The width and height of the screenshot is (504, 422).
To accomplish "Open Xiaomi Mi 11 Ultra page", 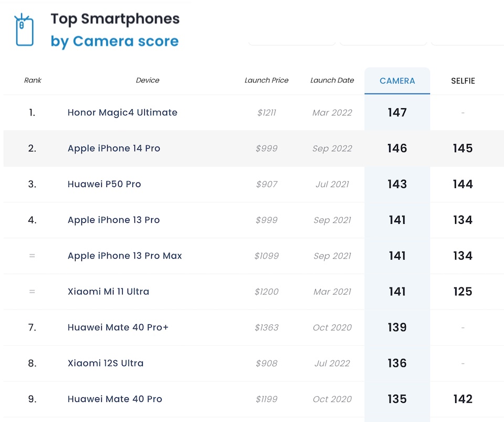I will pyautogui.click(x=108, y=292).
